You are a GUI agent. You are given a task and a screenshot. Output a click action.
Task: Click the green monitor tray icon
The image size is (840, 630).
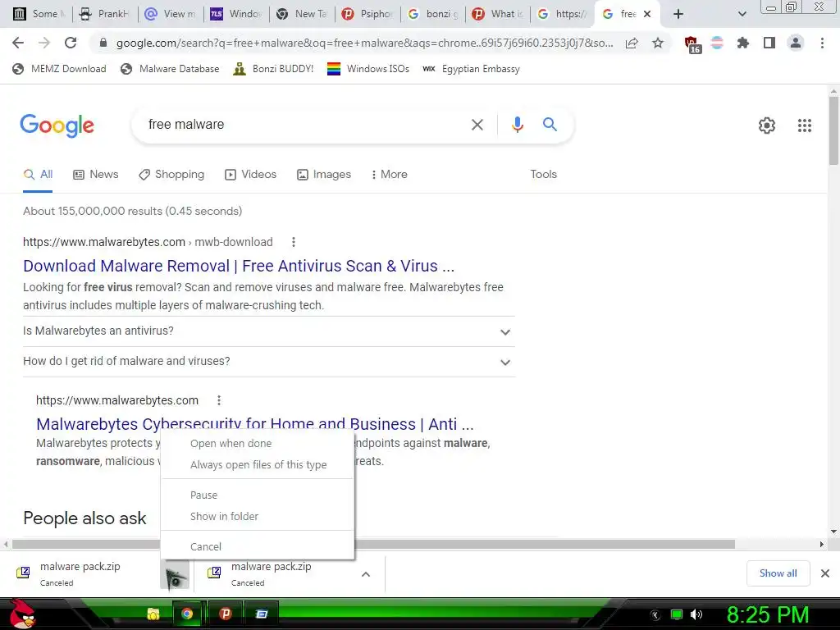tap(677, 614)
